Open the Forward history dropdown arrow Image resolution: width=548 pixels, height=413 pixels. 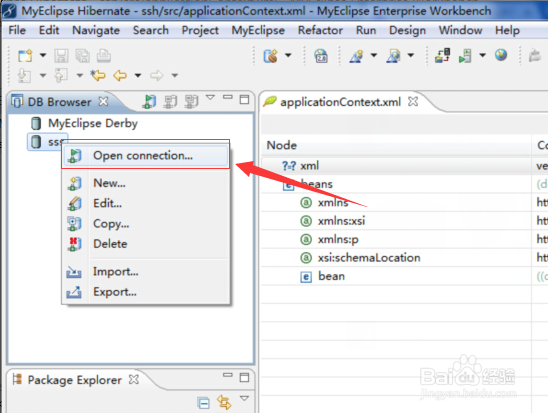175,75
